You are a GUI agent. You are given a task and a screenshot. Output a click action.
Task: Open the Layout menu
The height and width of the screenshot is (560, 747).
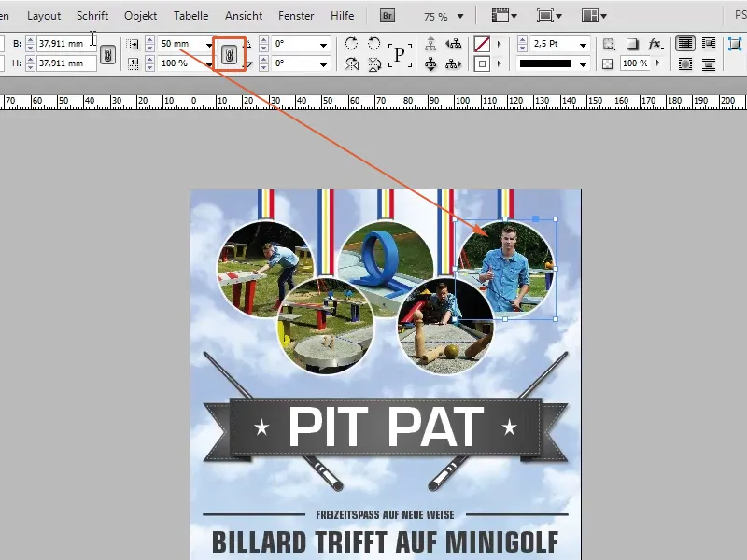(44, 16)
